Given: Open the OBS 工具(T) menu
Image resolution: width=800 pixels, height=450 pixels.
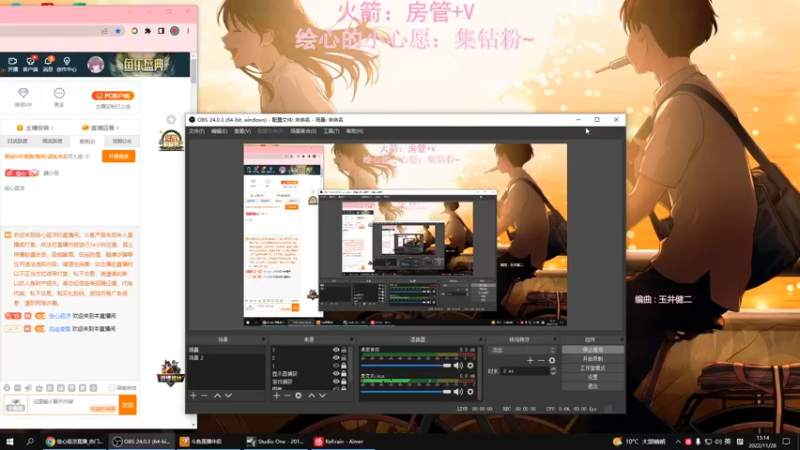Looking at the screenshot, I should click(x=331, y=131).
